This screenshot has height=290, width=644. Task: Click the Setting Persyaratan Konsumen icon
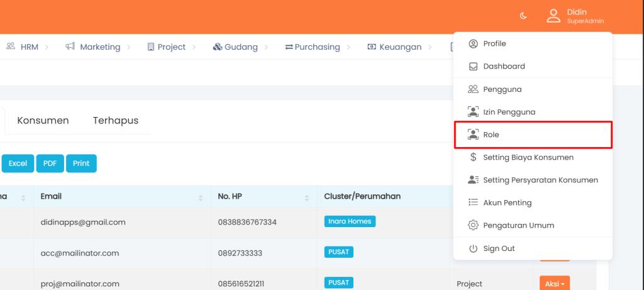[x=474, y=180]
